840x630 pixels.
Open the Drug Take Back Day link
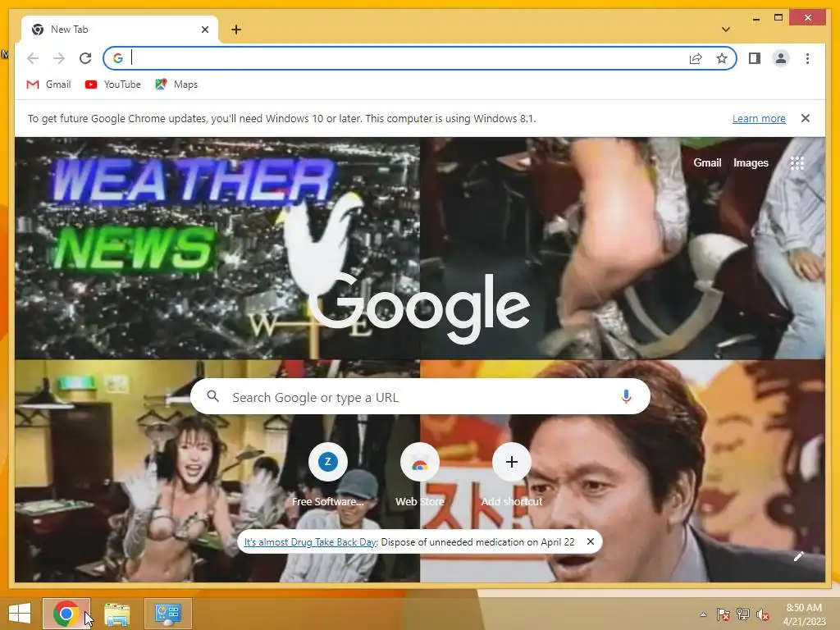(310, 542)
